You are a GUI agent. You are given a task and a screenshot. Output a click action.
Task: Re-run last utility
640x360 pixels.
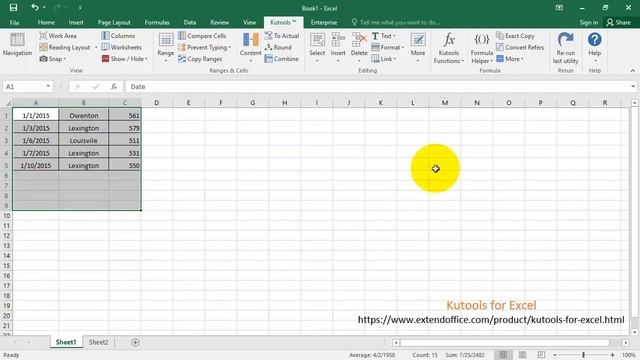[x=565, y=48]
